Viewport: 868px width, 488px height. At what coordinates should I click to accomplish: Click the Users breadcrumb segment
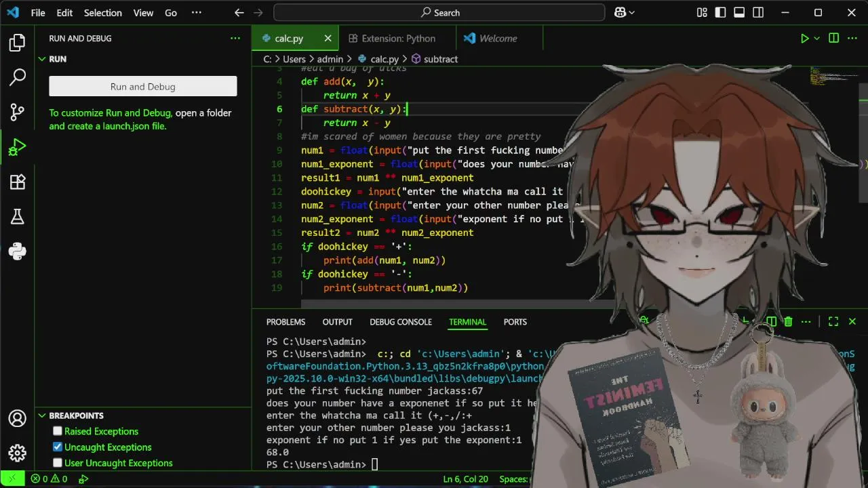[x=294, y=59]
